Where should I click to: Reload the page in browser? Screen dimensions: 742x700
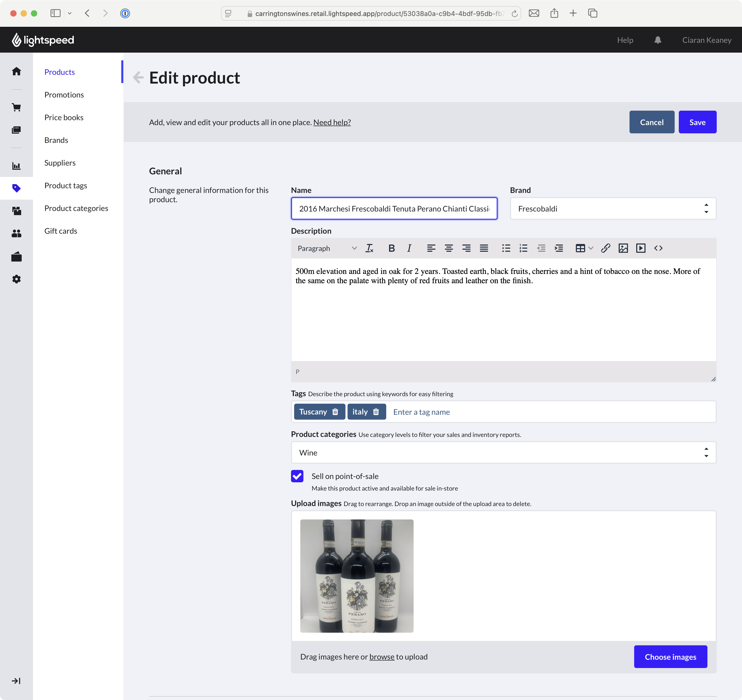pos(514,13)
